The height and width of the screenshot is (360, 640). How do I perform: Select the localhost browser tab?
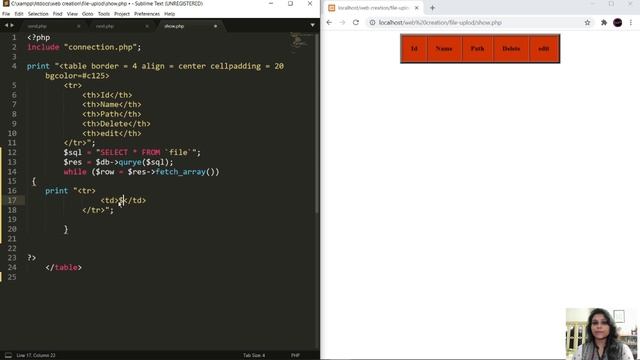tap(373, 8)
